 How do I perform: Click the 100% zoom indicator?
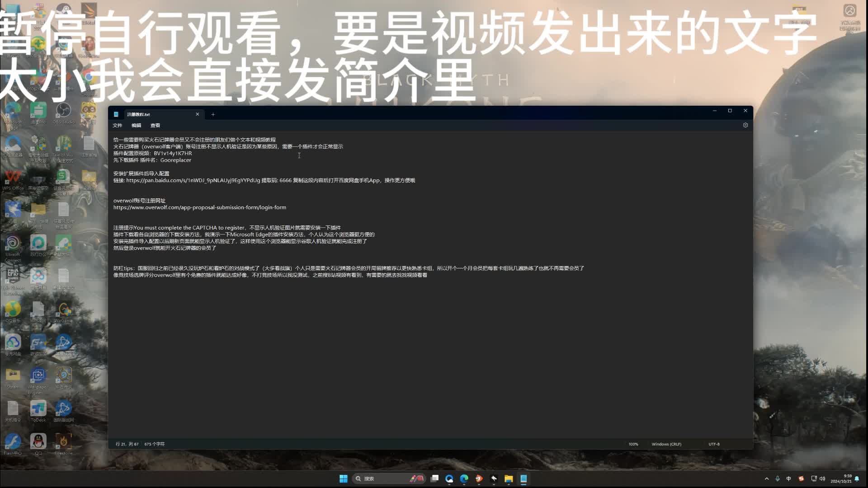coord(633,444)
